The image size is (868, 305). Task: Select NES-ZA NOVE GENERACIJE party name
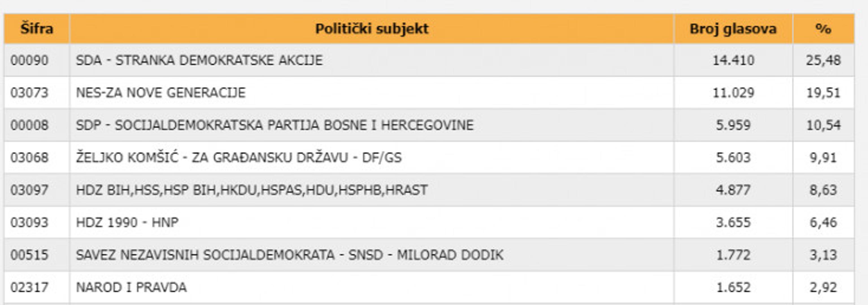tap(161, 93)
